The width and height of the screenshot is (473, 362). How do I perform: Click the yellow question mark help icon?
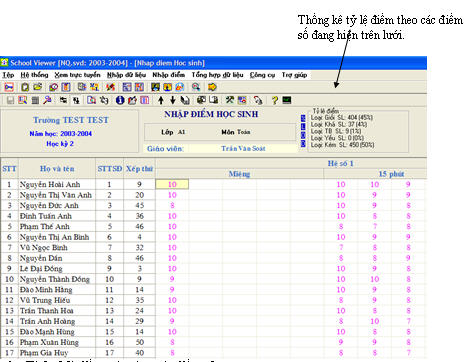click(274, 100)
